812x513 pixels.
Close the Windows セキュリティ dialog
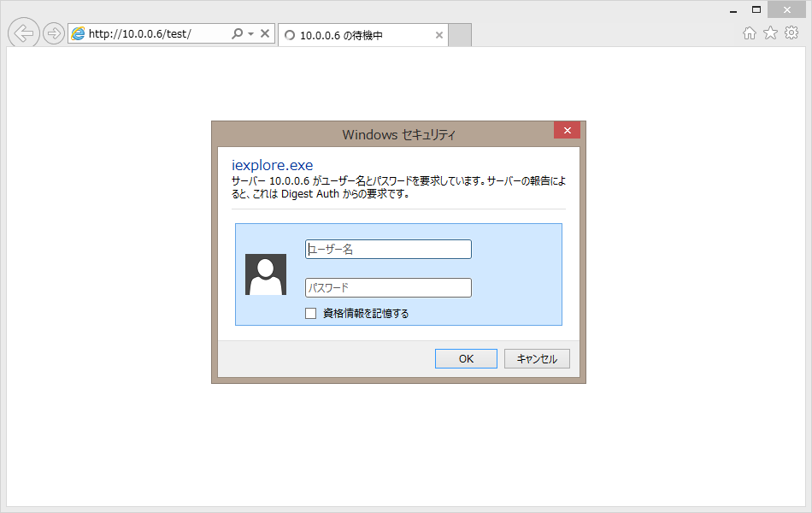(567, 130)
